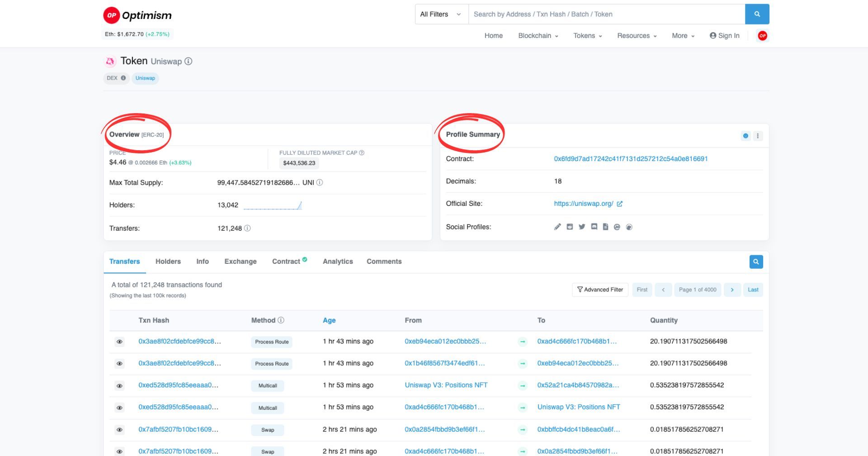Switch to the Holders tab

point(168,261)
